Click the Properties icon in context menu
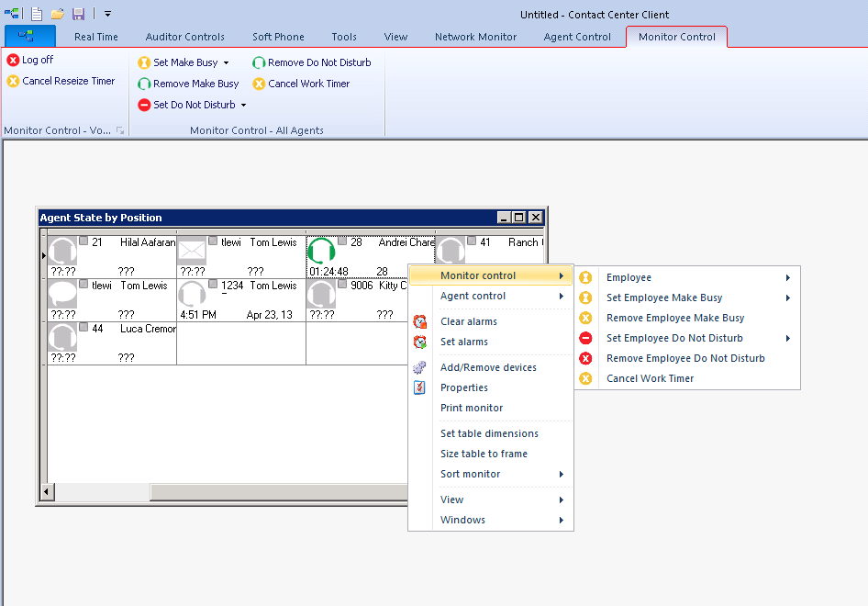 point(420,387)
